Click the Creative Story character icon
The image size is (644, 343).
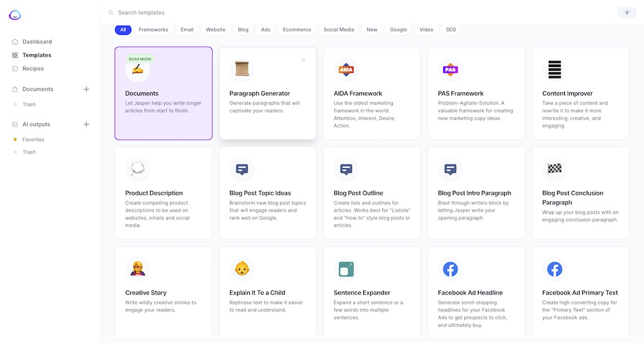pos(138,269)
